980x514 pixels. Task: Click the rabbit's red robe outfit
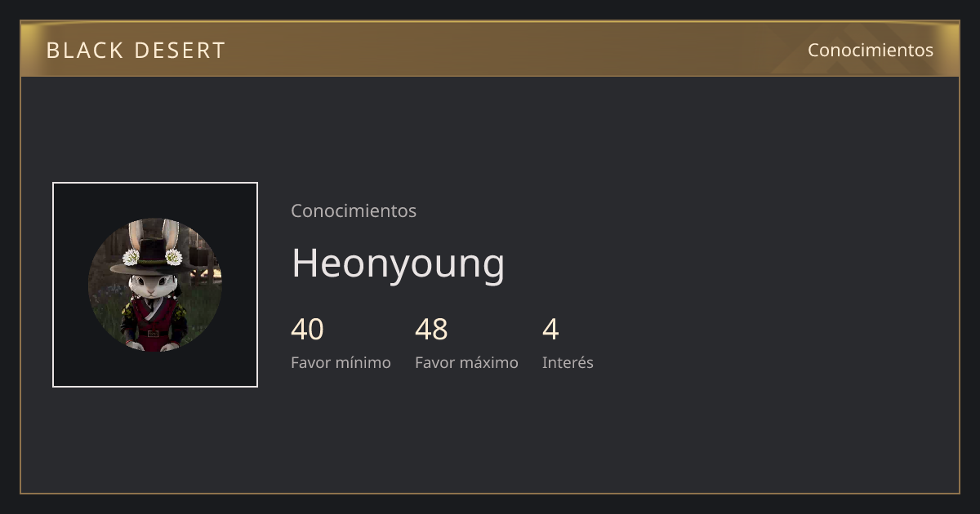[154, 321]
